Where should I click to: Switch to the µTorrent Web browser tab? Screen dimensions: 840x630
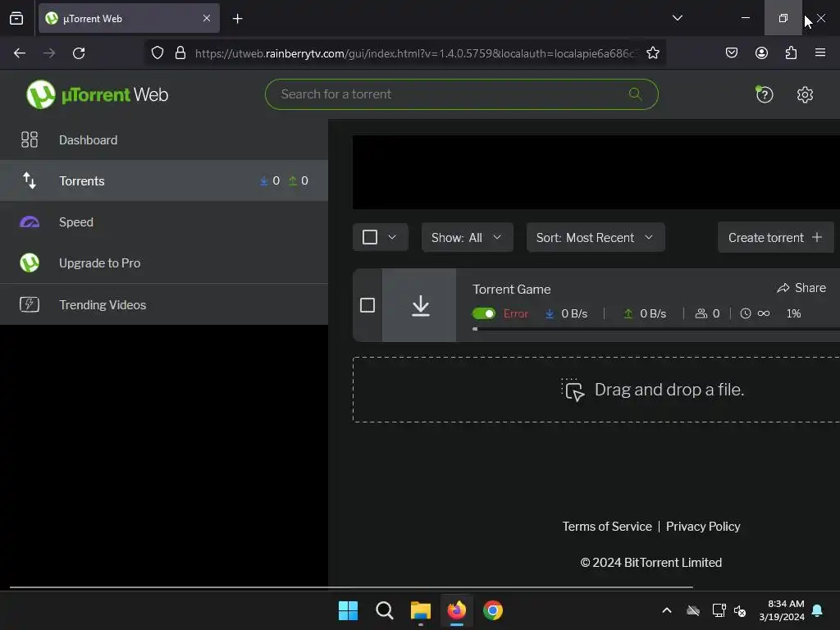[129, 18]
